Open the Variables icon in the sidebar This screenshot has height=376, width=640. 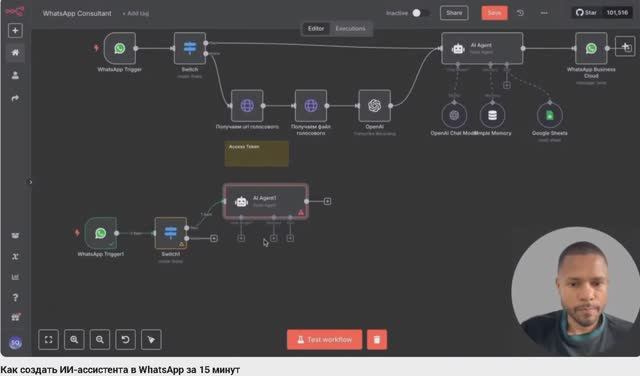click(x=15, y=256)
